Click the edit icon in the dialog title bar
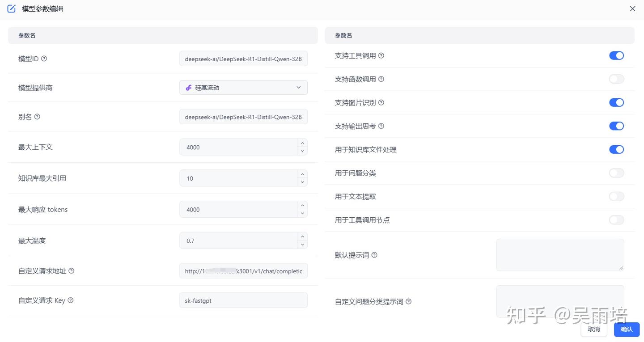This screenshot has height=342, width=644. click(x=11, y=8)
